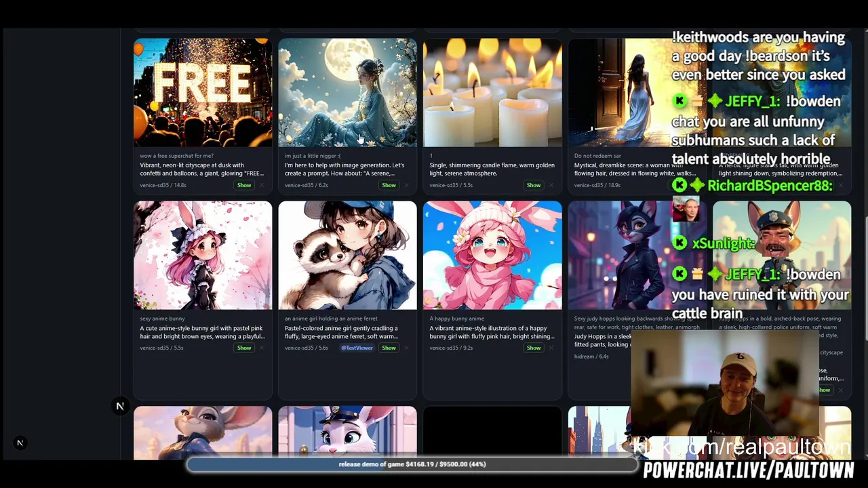Click the N badge beside the gallery edge

click(120, 406)
